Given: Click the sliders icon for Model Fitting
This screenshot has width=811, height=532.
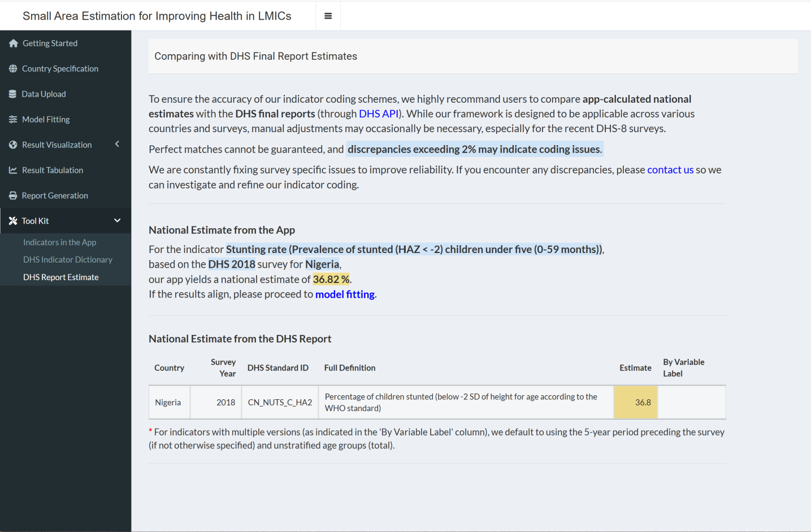Looking at the screenshot, I should coord(13,120).
